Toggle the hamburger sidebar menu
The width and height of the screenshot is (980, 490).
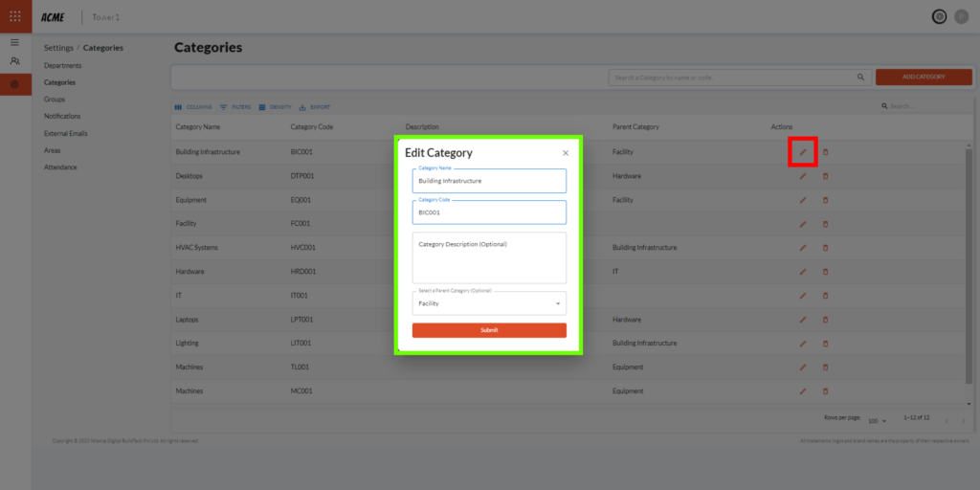tap(14, 42)
